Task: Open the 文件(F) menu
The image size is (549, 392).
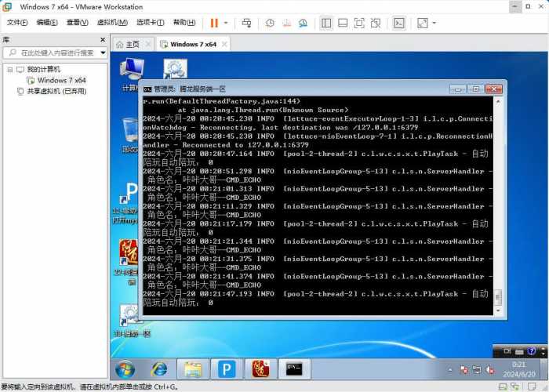Action: pos(16,23)
